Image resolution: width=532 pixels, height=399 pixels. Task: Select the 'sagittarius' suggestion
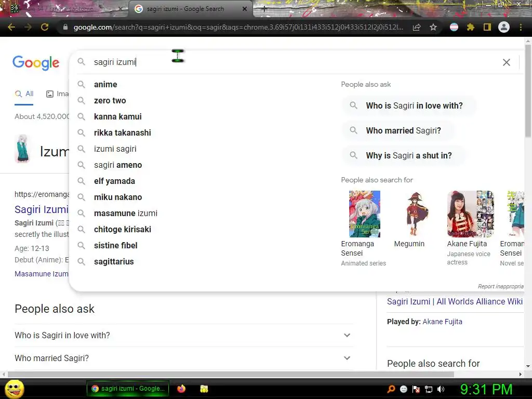coord(114,262)
